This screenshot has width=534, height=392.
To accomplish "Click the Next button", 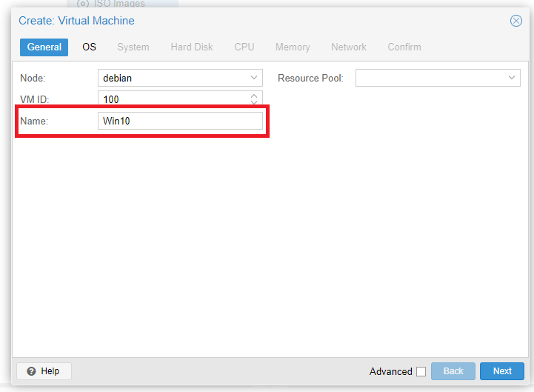I will coord(502,371).
